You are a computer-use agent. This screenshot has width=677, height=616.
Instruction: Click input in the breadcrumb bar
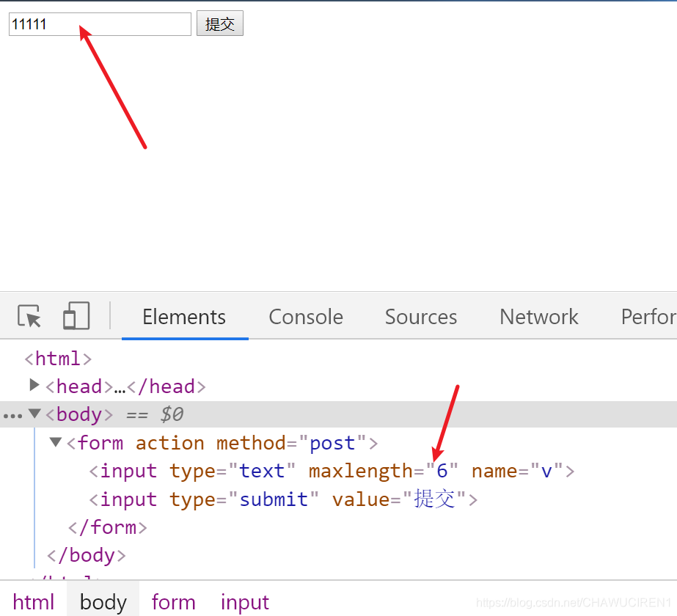click(245, 602)
